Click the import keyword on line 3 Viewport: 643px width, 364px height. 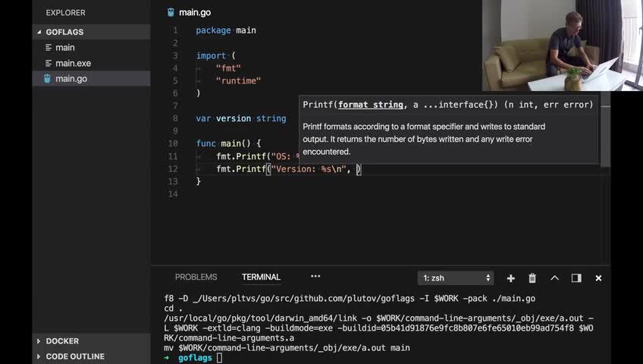tap(211, 56)
